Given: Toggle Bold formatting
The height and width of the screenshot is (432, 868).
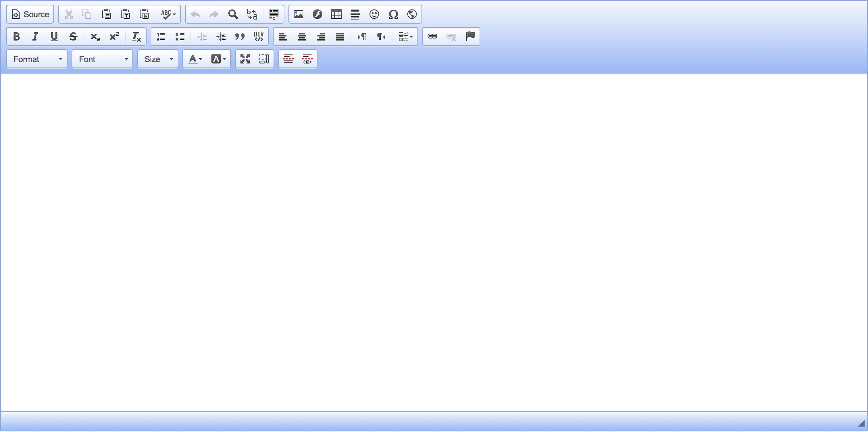Looking at the screenshot, I should click(x=16, y=36).
